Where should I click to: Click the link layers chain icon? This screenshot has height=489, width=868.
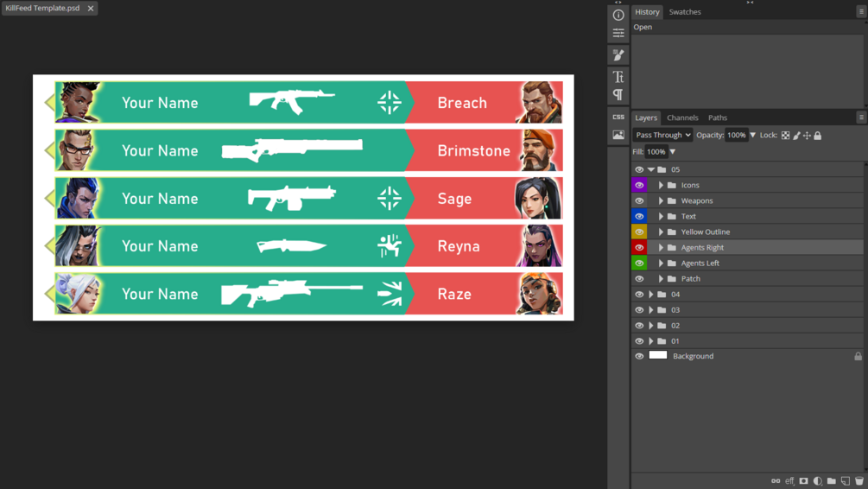776,480
